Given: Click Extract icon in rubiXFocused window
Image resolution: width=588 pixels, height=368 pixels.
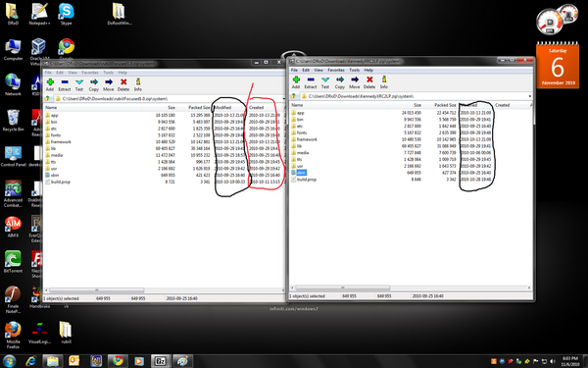Looking at the screenshot, I should 65,82.
